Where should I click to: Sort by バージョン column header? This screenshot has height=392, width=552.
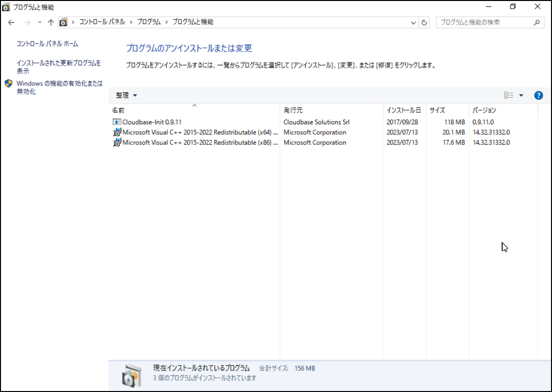point(503,110)
